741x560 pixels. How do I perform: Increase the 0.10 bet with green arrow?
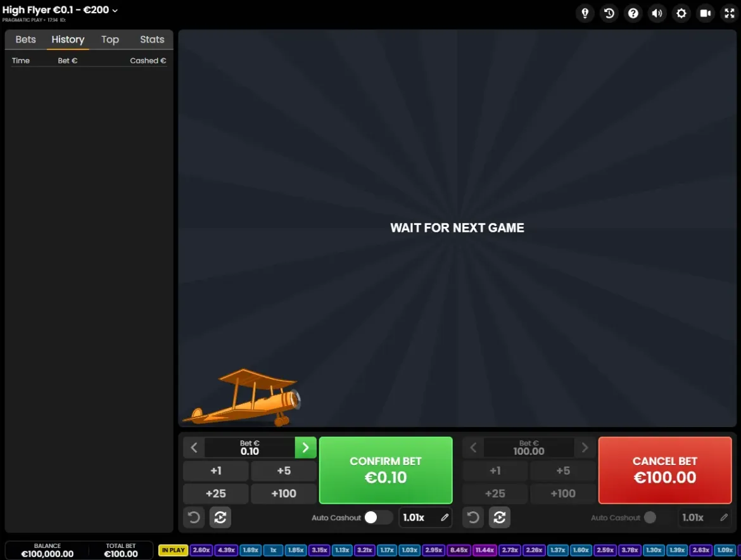coord(305,447)
